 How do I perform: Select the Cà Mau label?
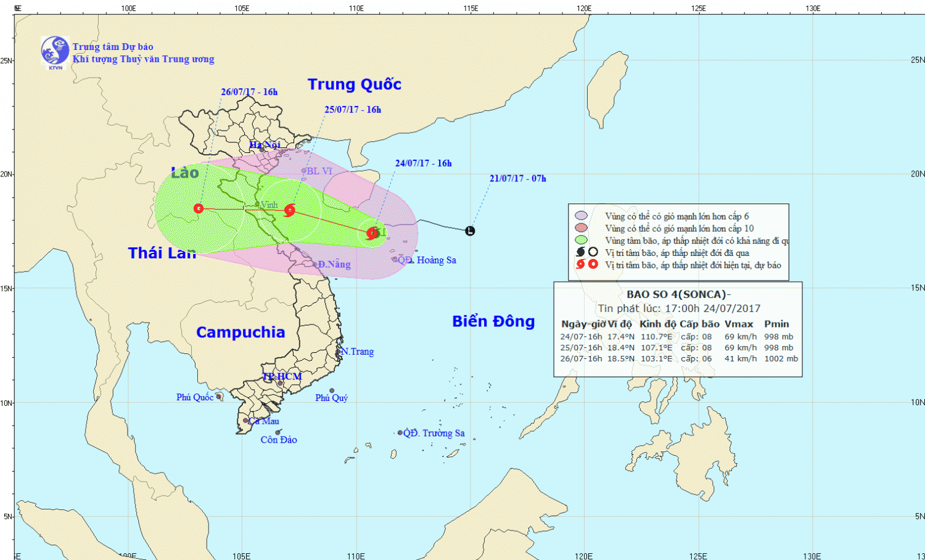(x=264, y=421)
